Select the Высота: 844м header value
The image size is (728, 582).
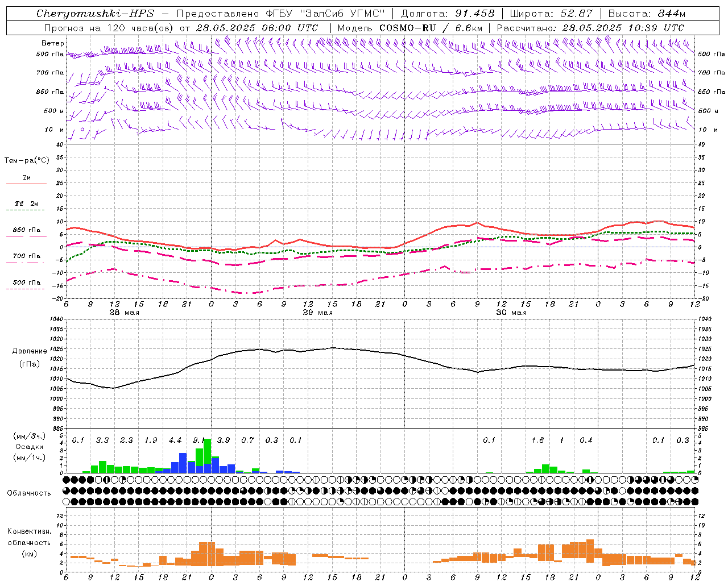point(647,14)
